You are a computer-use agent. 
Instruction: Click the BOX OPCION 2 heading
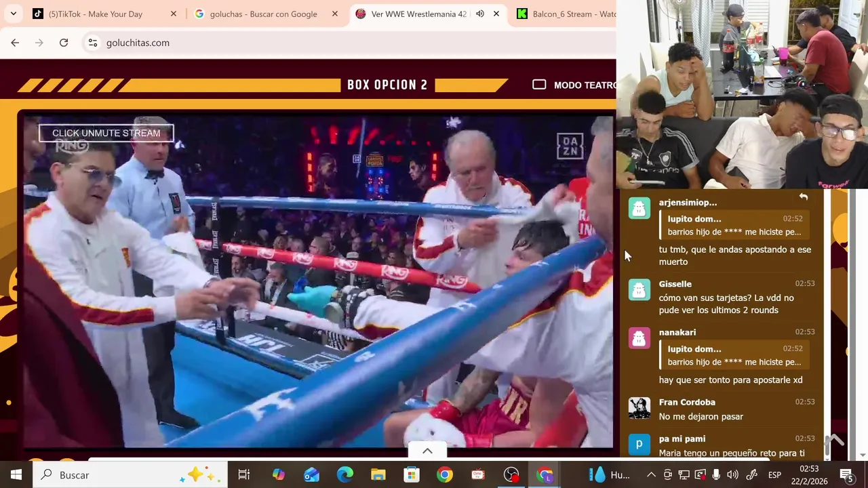[387, 85]
